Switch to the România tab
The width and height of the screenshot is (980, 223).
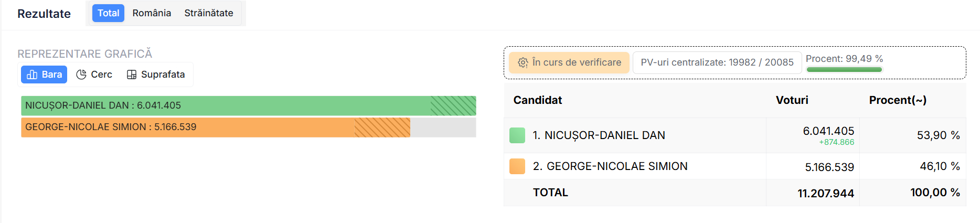(x=152, y=13)
